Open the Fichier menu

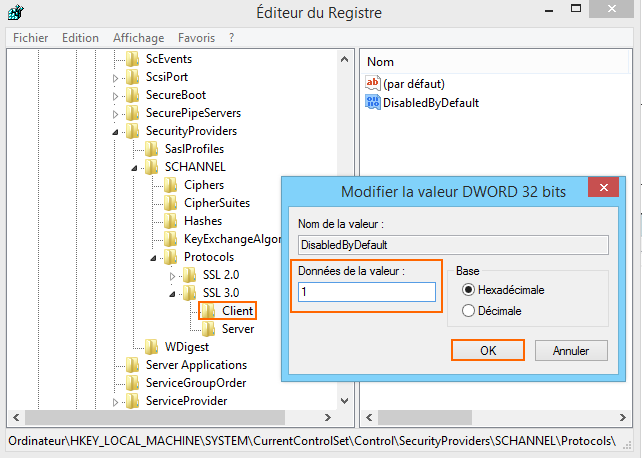pyautogui.click(x=30, y=38)
